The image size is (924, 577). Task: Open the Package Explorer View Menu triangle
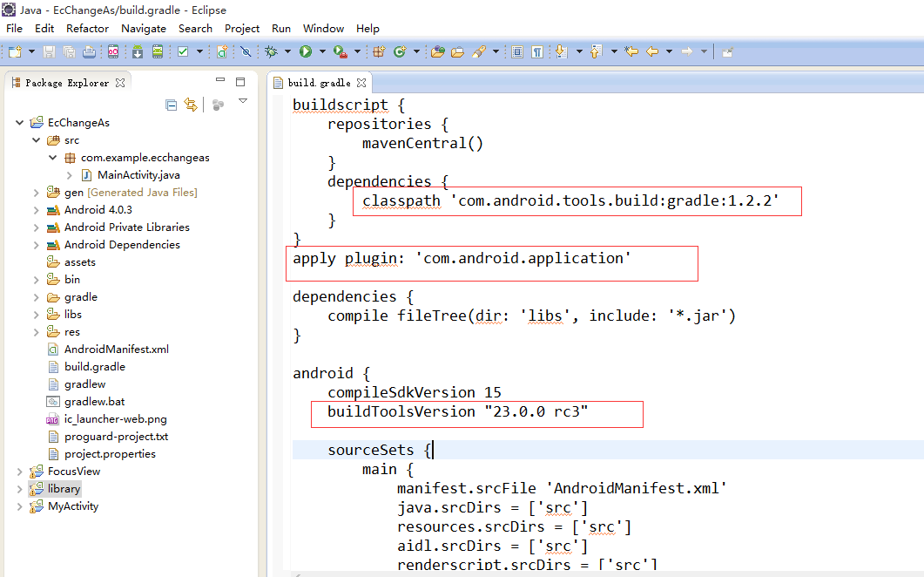(x=243, y=101)
